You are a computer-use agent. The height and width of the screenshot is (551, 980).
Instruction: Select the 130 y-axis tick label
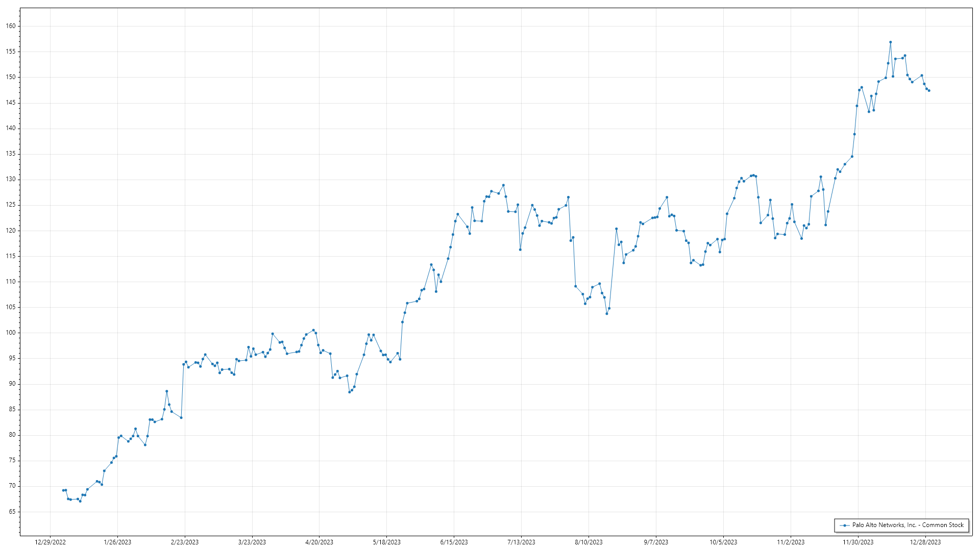tap(12, 180)
